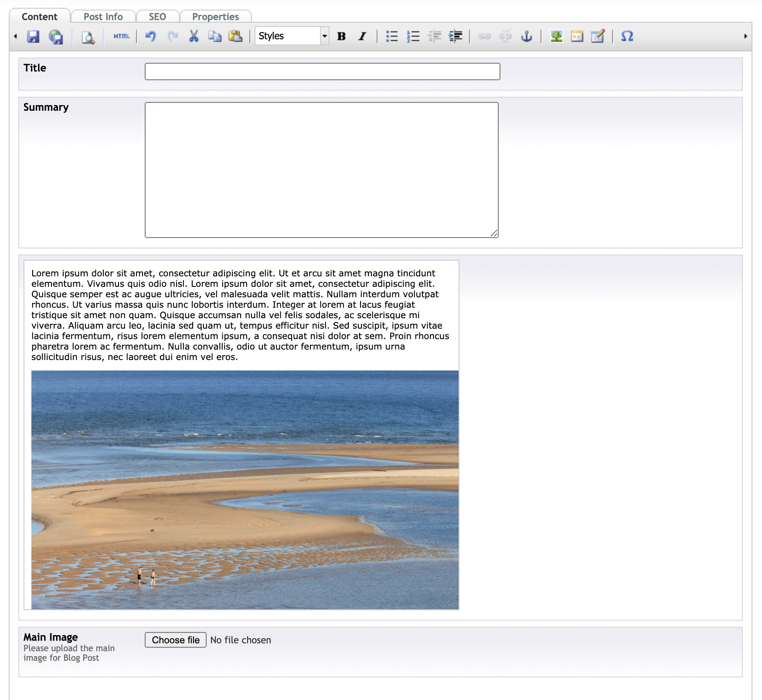Expand toolbar with right-side arrow
This screenshot has width=762, height=700.
(x=746, y=36)
